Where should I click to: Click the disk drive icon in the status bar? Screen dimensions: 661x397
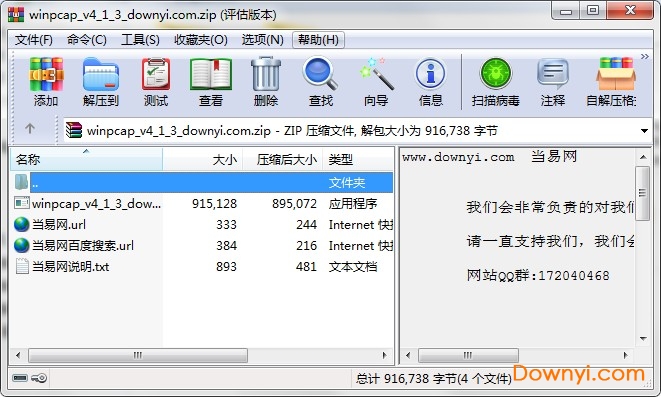20,378
